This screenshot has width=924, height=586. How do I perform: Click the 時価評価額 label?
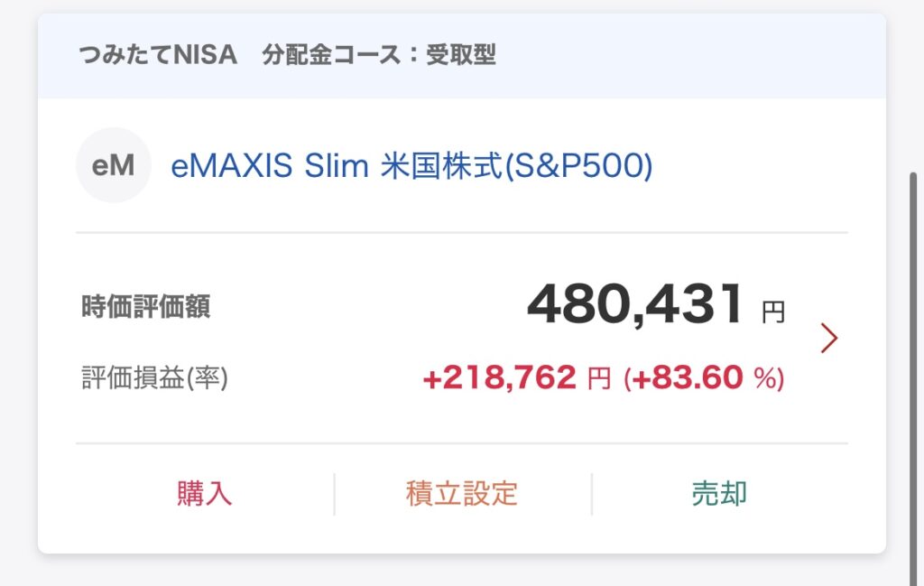point(146,307)
